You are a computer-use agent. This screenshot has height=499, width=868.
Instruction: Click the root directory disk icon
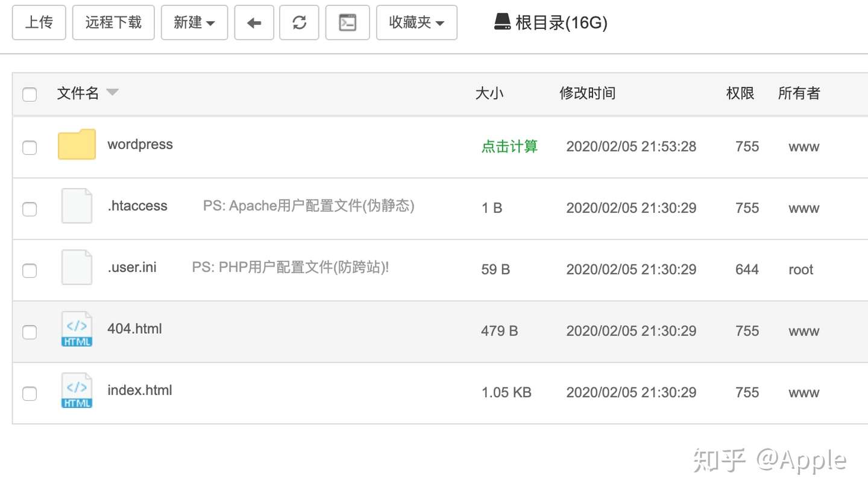pyautogui.click(x=502, y=23)
